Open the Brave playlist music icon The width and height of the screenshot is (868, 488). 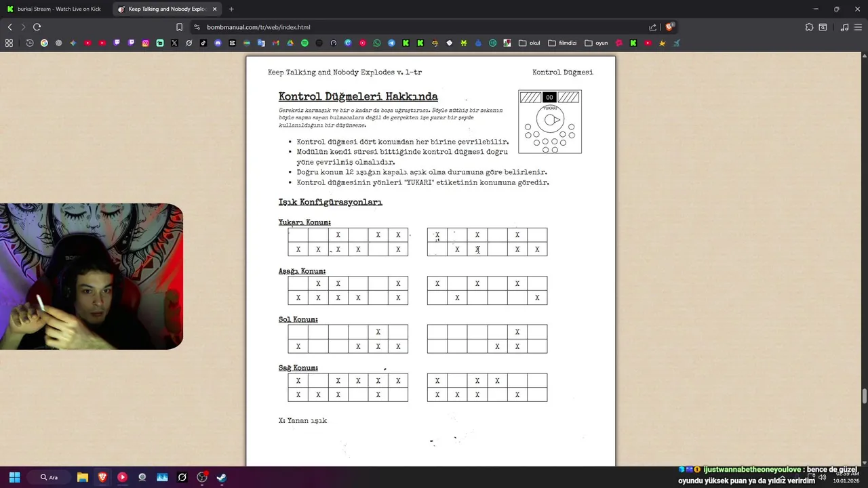coord(844,27)
